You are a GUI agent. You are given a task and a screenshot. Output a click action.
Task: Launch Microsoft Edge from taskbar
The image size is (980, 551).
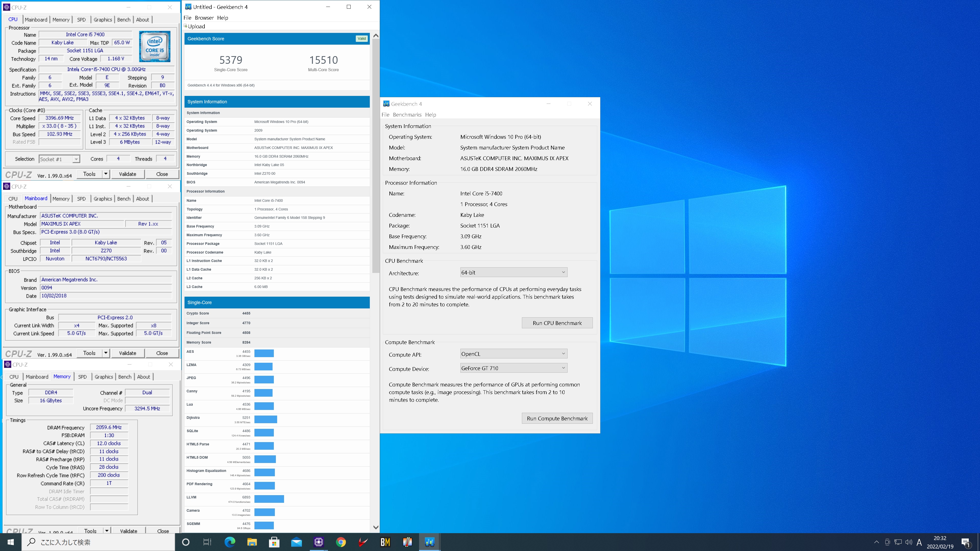click(230, 542)
